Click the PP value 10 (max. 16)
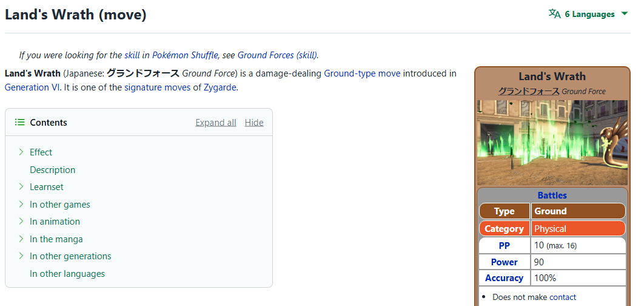Viewport: 644px width, 306px height. (x=555, y=245)
